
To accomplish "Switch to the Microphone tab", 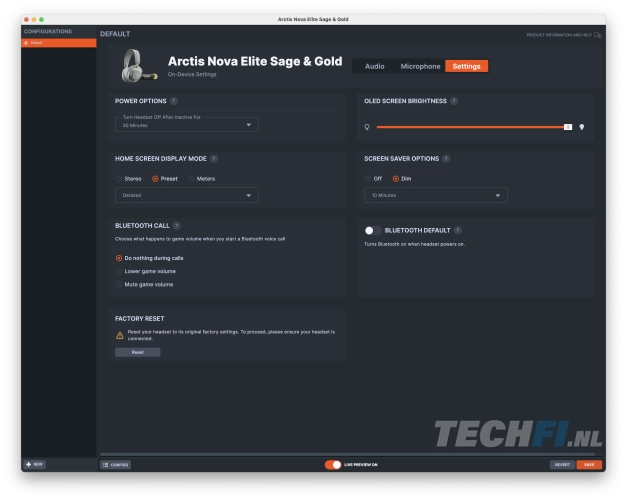I will (x=420, y=66).
